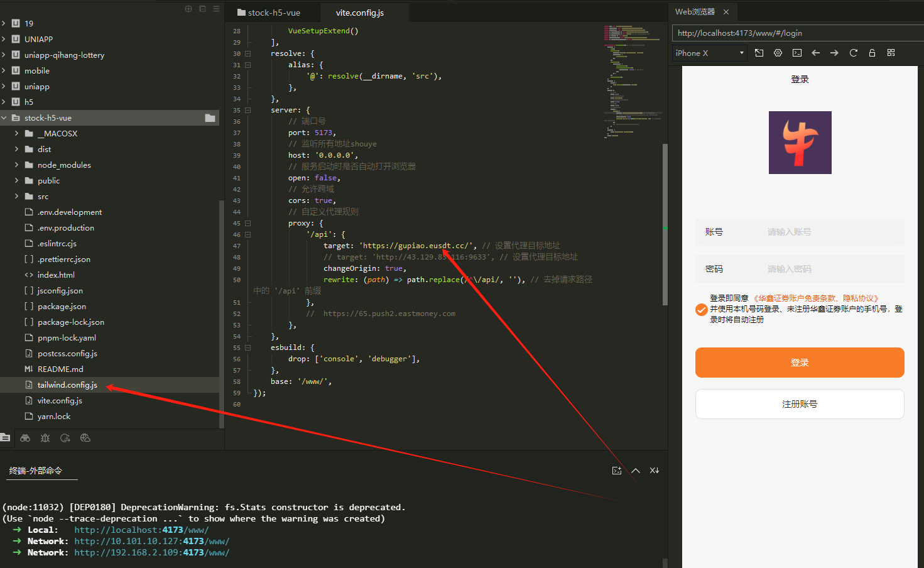Screen dimensions: 924x568
Task: Click the editor vertical scrollbar
Action: click(665, 224)
